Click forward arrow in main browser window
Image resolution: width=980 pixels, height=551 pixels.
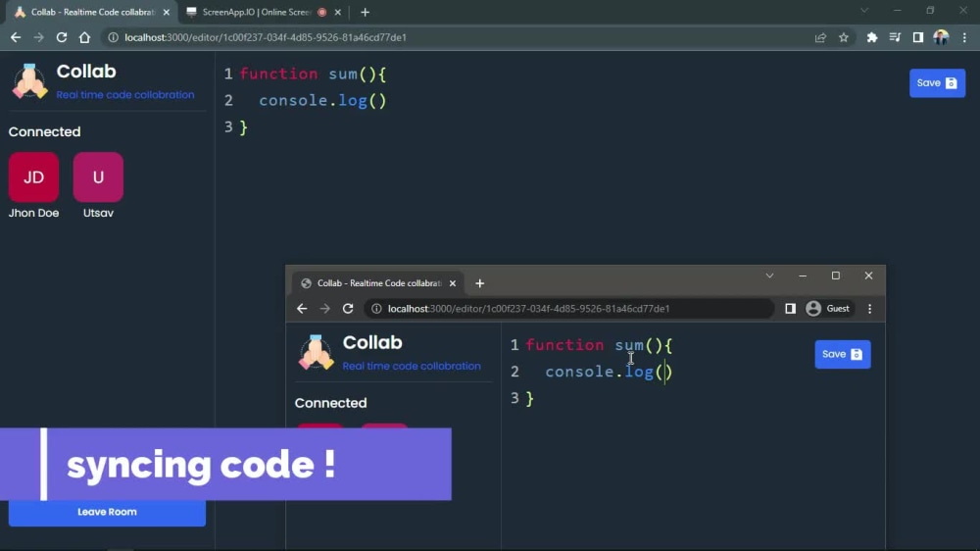pyautogui.click(x=39, y=37)
